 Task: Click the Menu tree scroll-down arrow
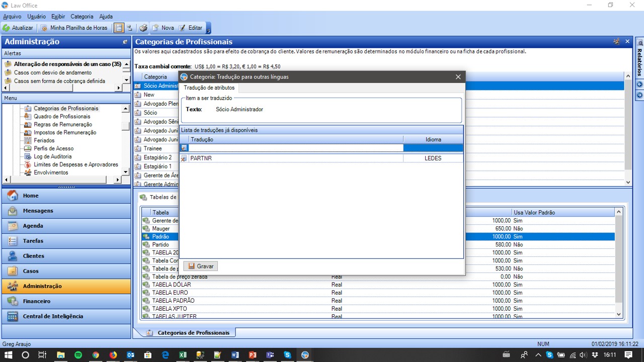pyautogui.click(x=126, y=172)
